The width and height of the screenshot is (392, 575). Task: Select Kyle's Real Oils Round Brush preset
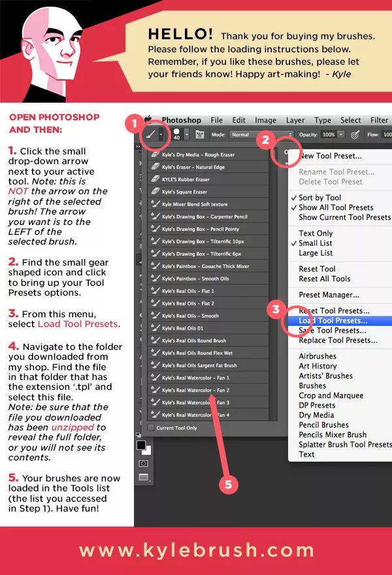[x=208, y=341]
